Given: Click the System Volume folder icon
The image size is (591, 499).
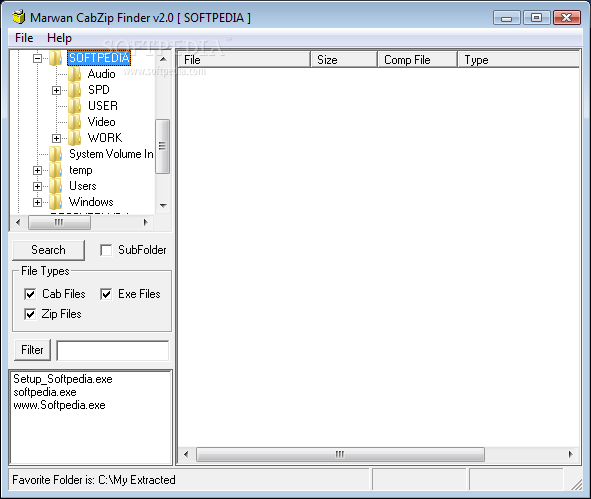Looking at the screenshot, I should (x=56, y=154).
